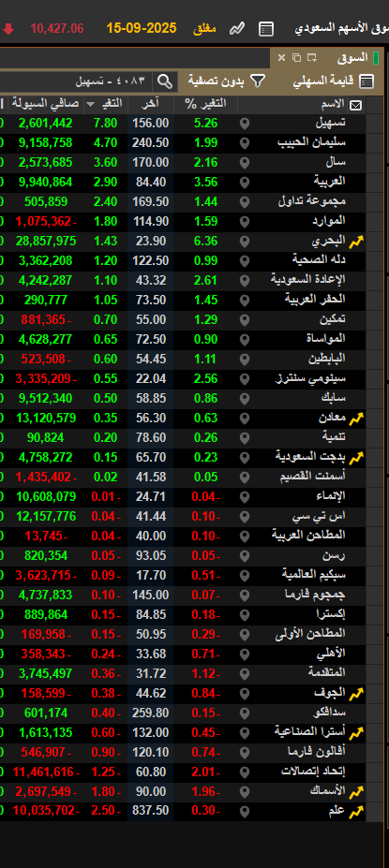
Task: Click the yellow trend icon beside الأسماك
Action: coord(356,792)
